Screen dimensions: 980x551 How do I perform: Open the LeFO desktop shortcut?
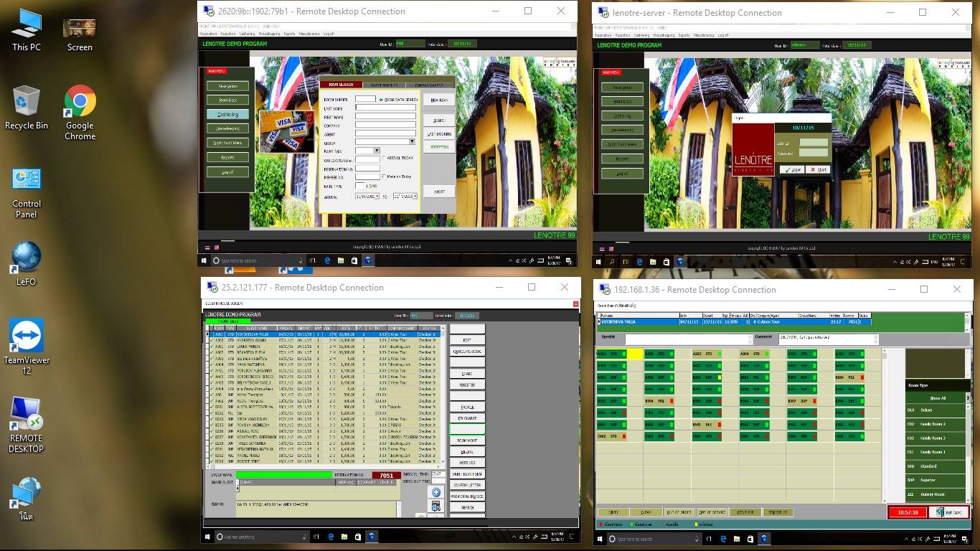click(27, 258)
